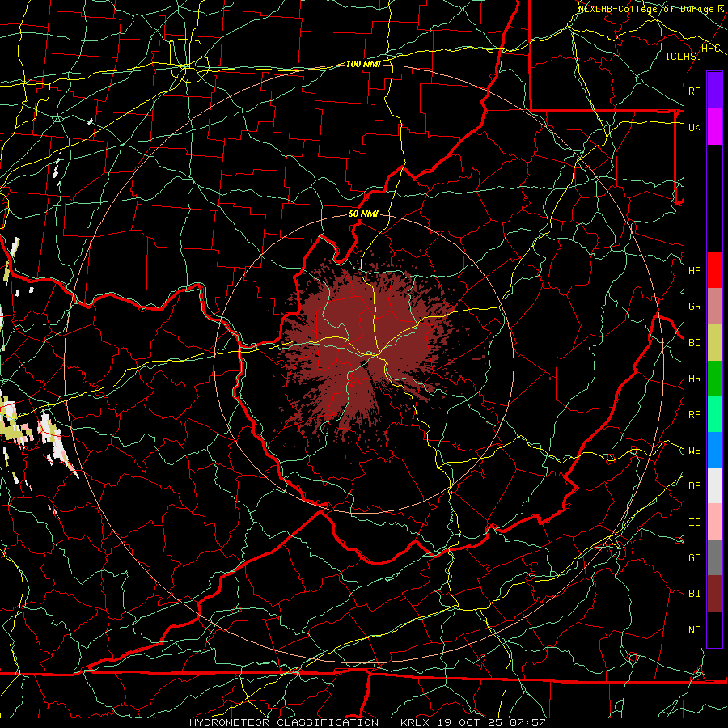Click the BD legend label

(695, 343)
